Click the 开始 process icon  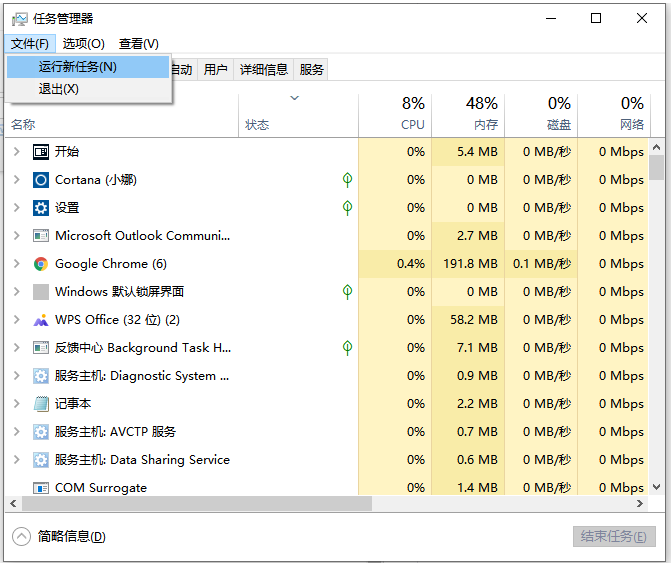[41, 152]
